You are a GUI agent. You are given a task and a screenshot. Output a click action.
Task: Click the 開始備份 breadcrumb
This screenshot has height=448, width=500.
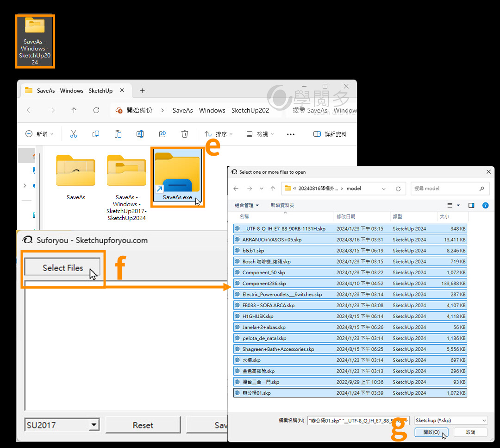pyautogui.click(x=139, y=110)
